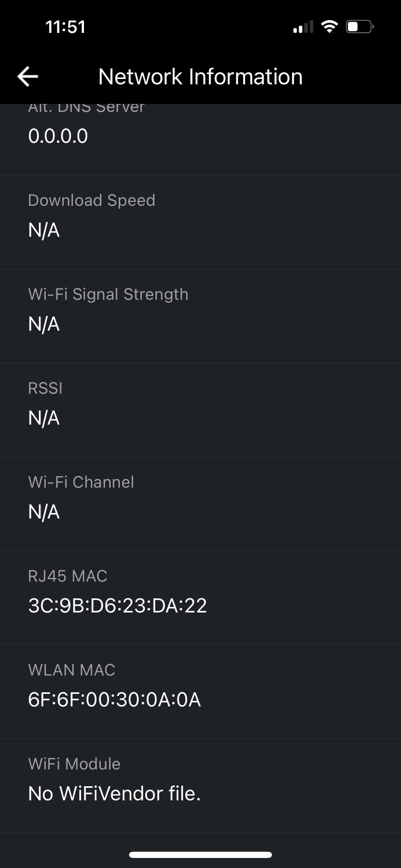
Task: Select the WLAN MAC address 6F:6F:00:30:0A:0A
Action: pos(114,700)
